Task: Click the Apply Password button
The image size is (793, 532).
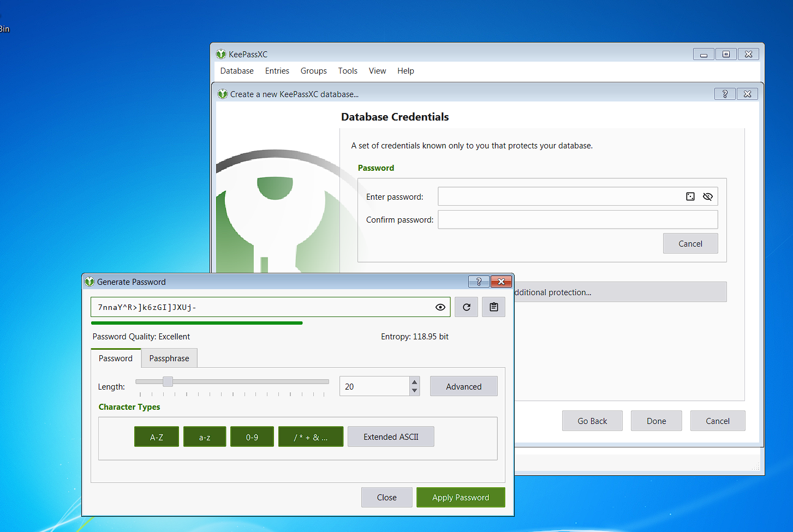Action: [461, 497]
